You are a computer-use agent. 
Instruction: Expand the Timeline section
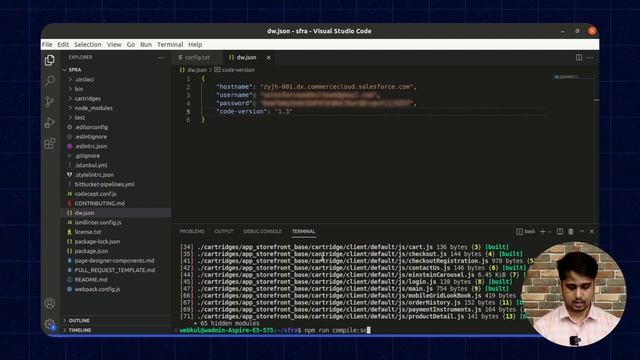point(116,330)
